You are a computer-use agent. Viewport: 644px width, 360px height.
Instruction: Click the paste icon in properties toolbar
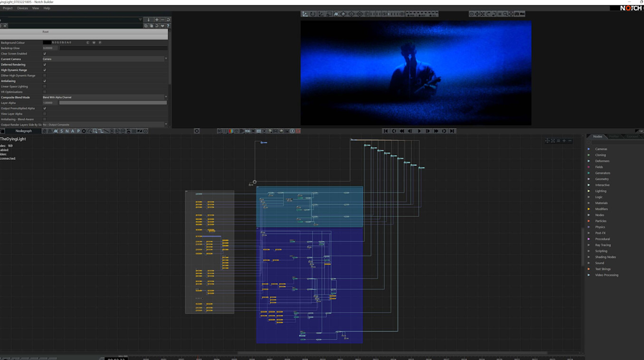(x=152, y=26)
